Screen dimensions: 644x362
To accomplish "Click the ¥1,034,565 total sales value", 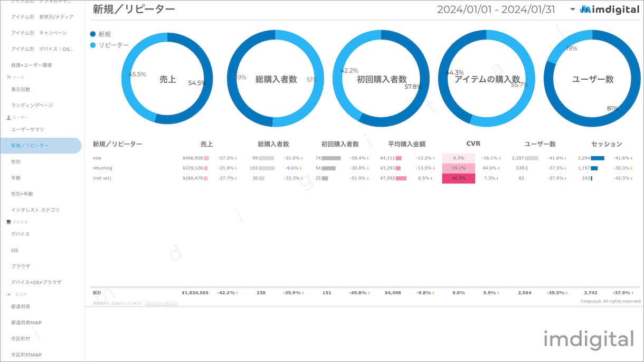I will pyautogui.click(x=195, y=292).
